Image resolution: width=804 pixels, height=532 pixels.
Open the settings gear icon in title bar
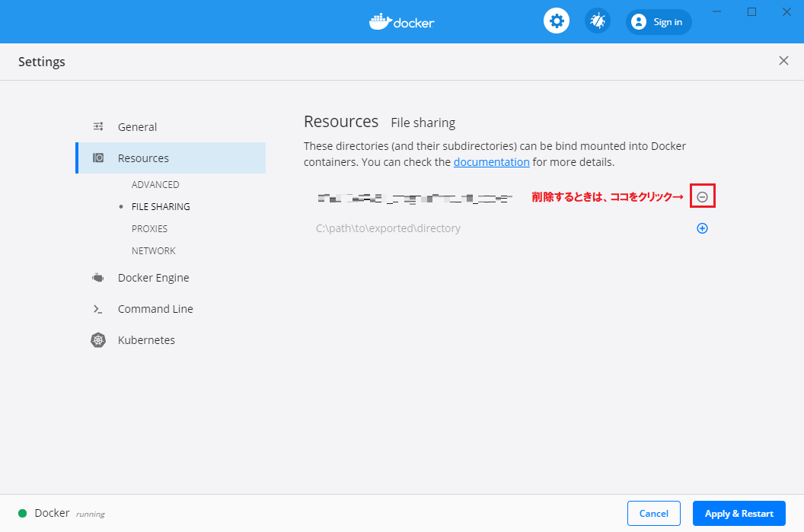(x=556, y=21)
